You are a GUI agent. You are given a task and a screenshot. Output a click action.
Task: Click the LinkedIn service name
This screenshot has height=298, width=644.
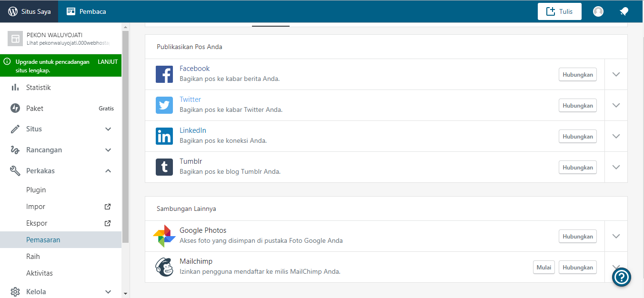[193, 130]
